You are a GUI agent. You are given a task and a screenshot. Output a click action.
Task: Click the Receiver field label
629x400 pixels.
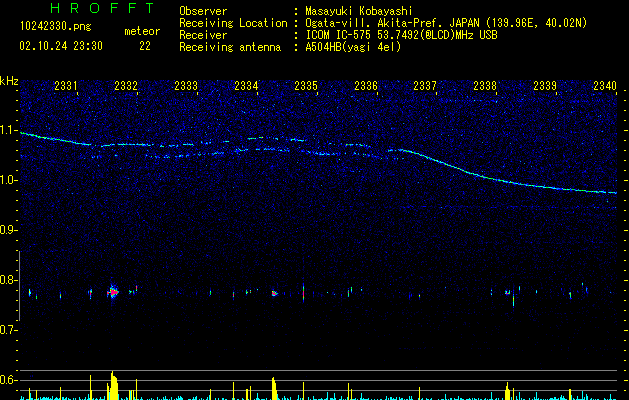[203, 35]
